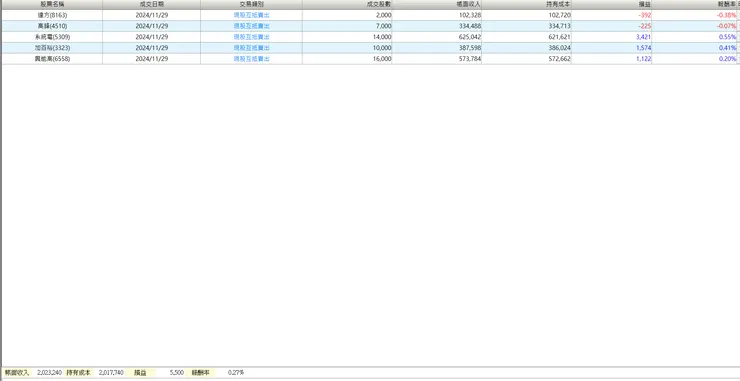Click the book income value 334,488

click(x=470, y=26)
